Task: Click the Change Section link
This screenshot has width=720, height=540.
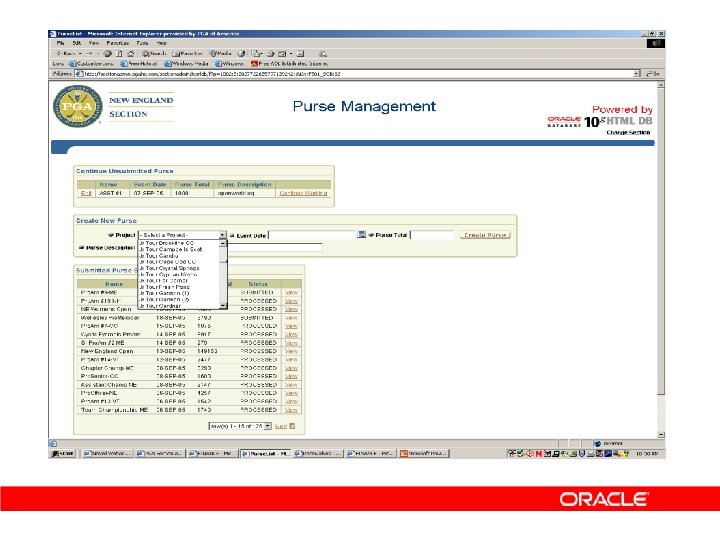Action: click(628, 132)
